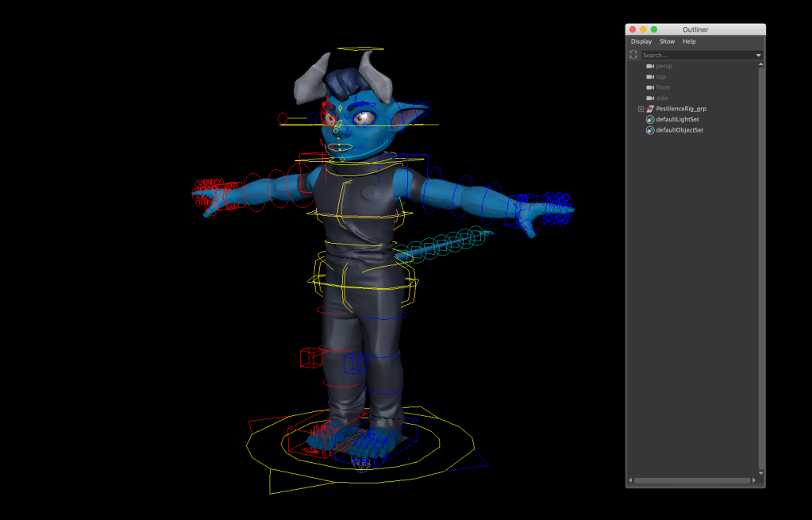Click the top camera icon

650,77
